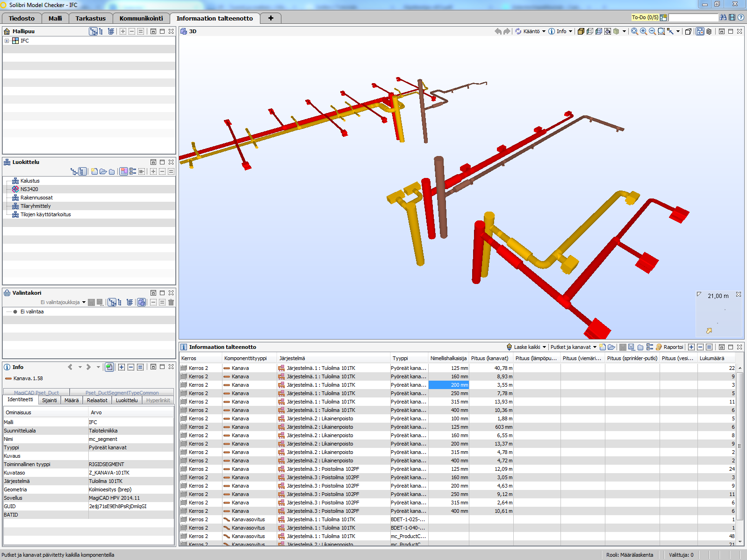This screenshot has height=560, width=747.
Task: Expand all rows in Informaation talteenotto table
Action: [691, 347]
